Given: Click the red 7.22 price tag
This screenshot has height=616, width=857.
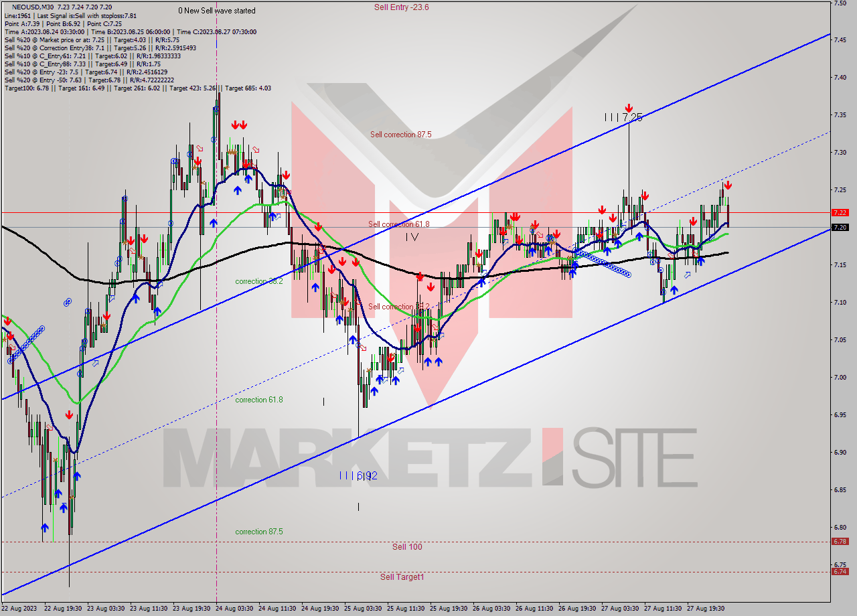Looking at the screenshot, I should click(840, 212).
